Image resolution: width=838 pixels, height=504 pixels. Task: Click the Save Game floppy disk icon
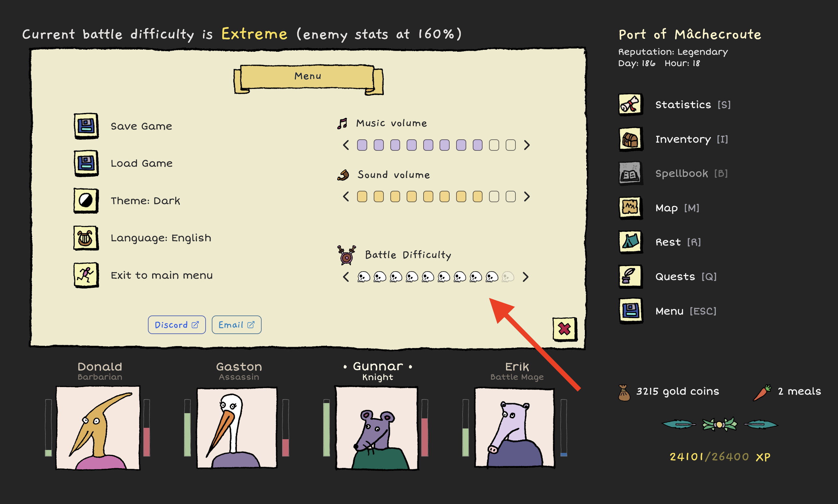86,126
